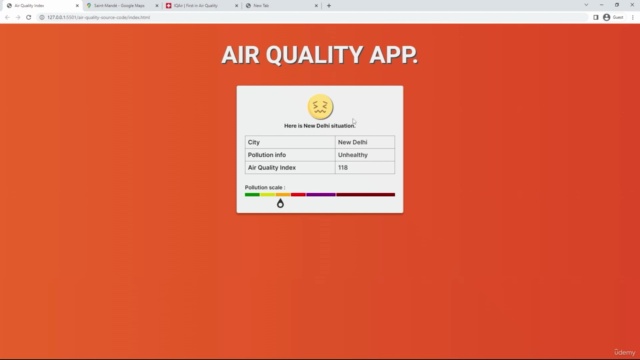Click the red segment of pollution scale
The image size is (640, 360).
(298, 195)
